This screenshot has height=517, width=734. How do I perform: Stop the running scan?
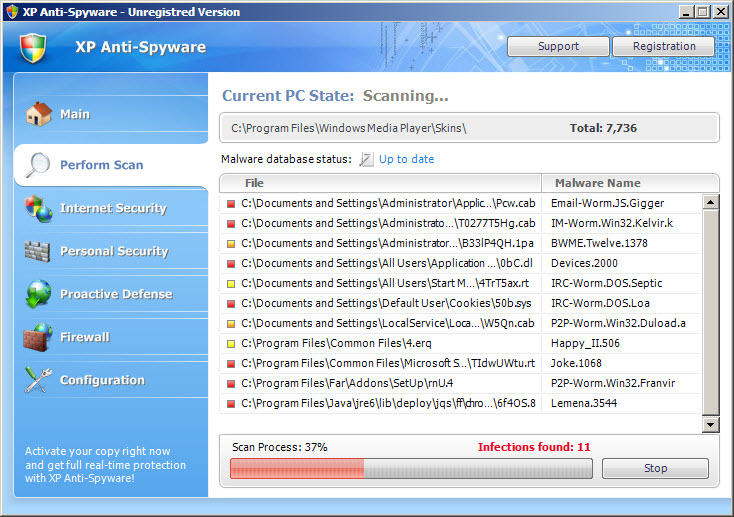coord(655,468)
